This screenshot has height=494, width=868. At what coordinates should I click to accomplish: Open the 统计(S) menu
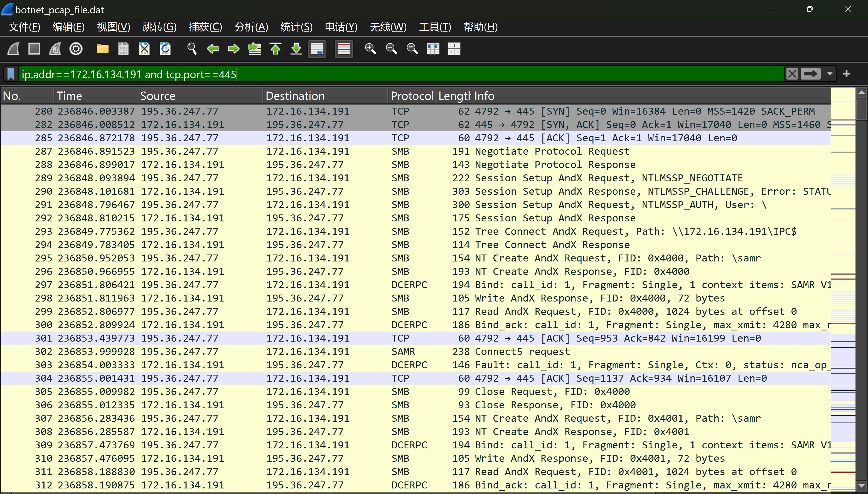point(296,27)
